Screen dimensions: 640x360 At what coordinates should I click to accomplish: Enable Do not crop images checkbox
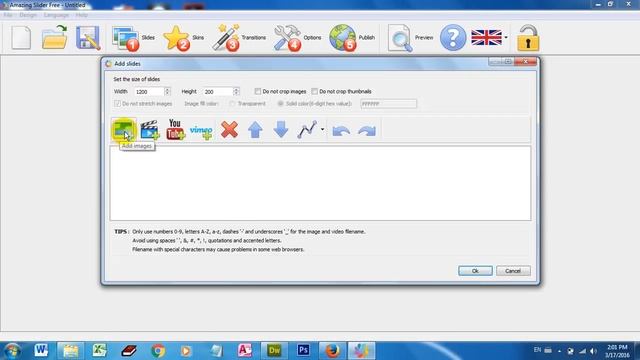point(258,91)
